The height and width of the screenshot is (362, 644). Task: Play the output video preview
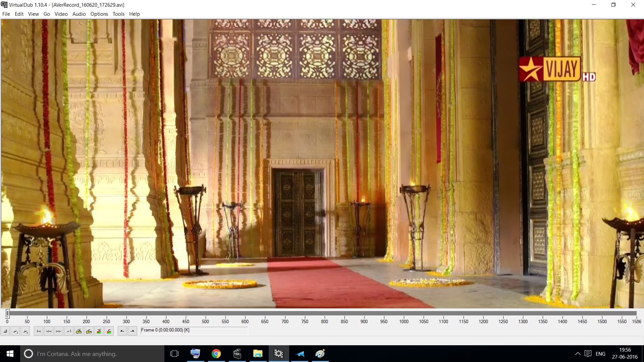pyautogui.click(x=25, y=331)
